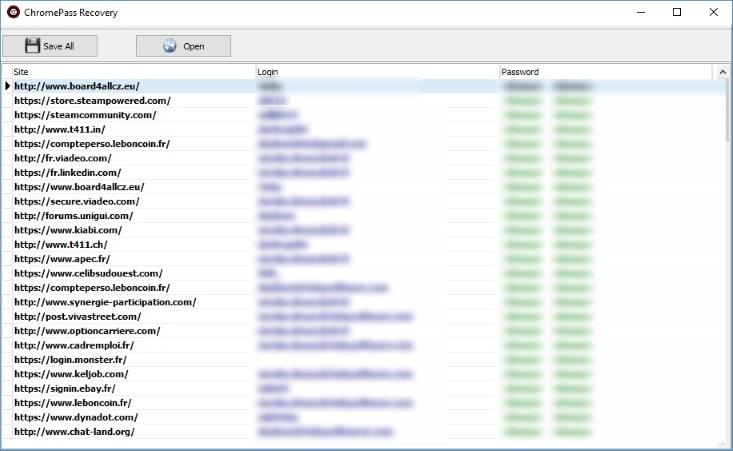Sort by the Password column header
Screen dimensions: 733x451
(x=605, y=72)
